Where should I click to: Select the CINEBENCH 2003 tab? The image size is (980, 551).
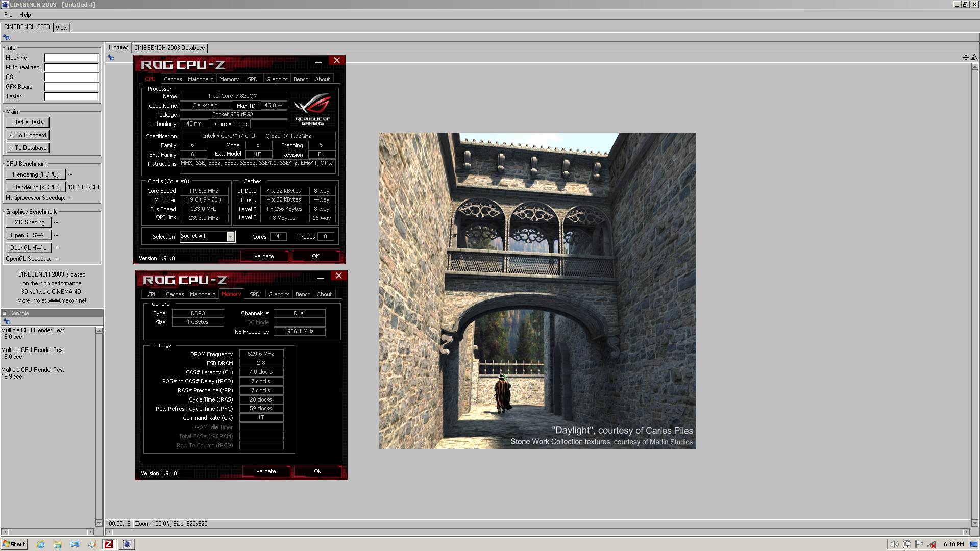[27, 27]
